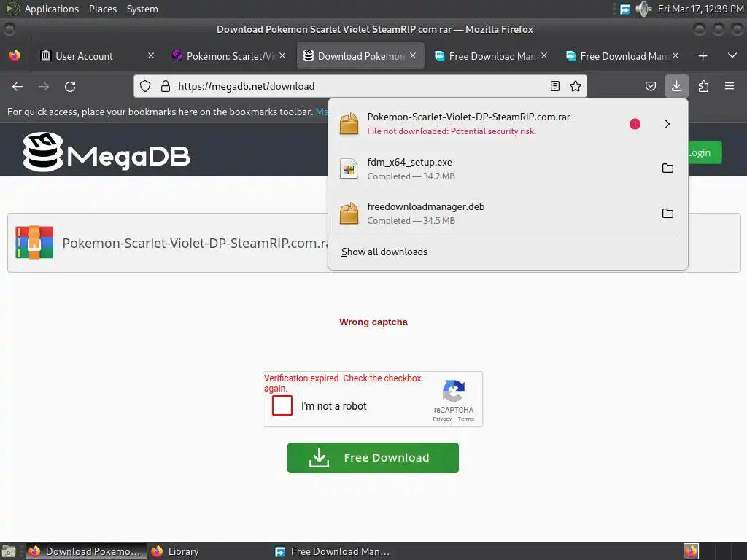Viewport: 747px width, 560px height.
Task: Switch to the last Free Download Manager tab
Action: click(617, 56)
